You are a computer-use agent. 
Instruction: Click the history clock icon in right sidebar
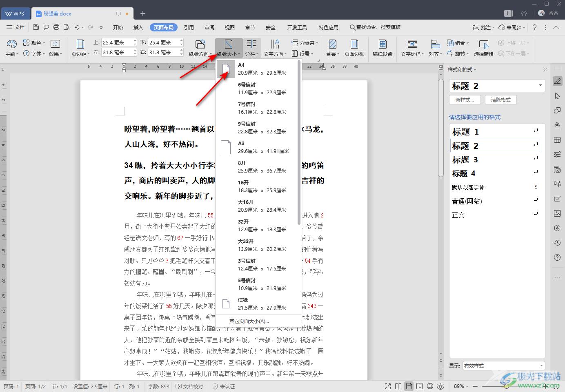557,243
